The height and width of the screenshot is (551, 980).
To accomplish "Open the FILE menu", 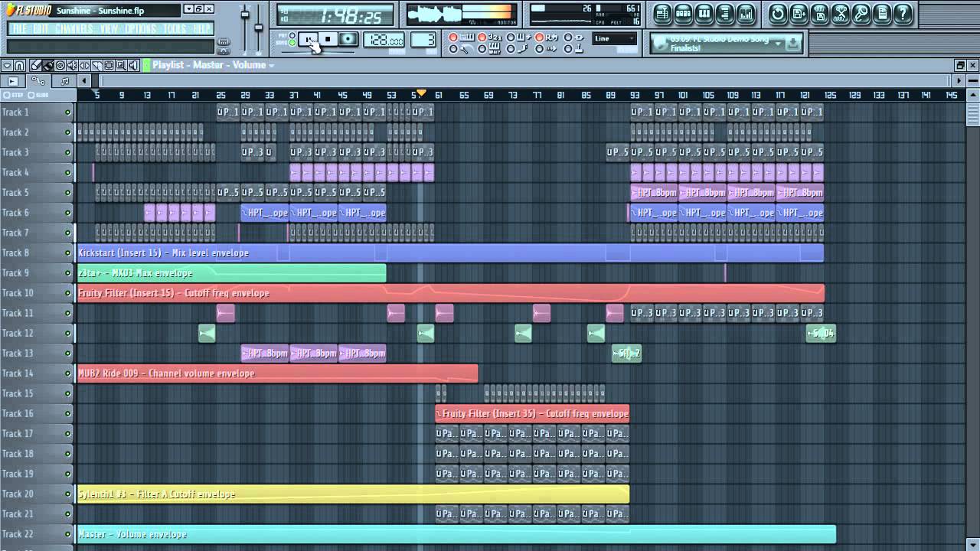I will point(19,28).
